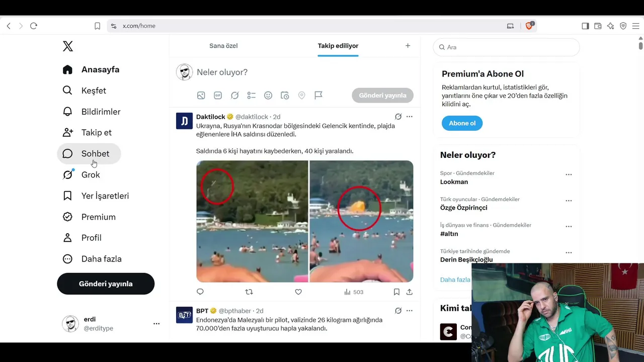Open more options for the Lookman trend

[569, 174]
